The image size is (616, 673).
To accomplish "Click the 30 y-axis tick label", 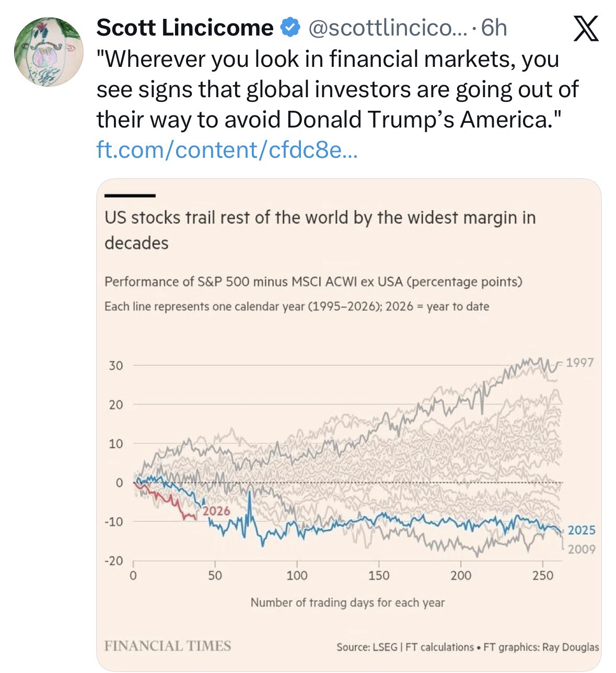I will point(116,365).
